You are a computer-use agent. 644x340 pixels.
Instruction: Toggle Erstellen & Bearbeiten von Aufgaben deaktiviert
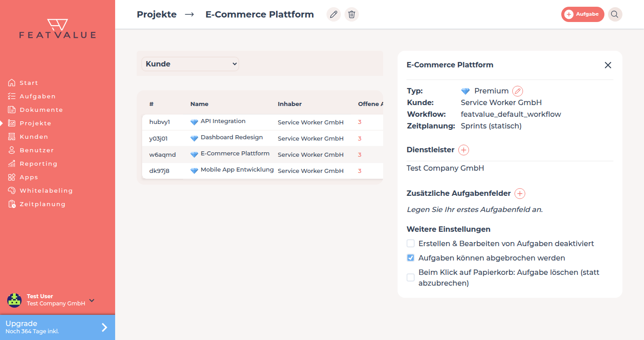411,243
